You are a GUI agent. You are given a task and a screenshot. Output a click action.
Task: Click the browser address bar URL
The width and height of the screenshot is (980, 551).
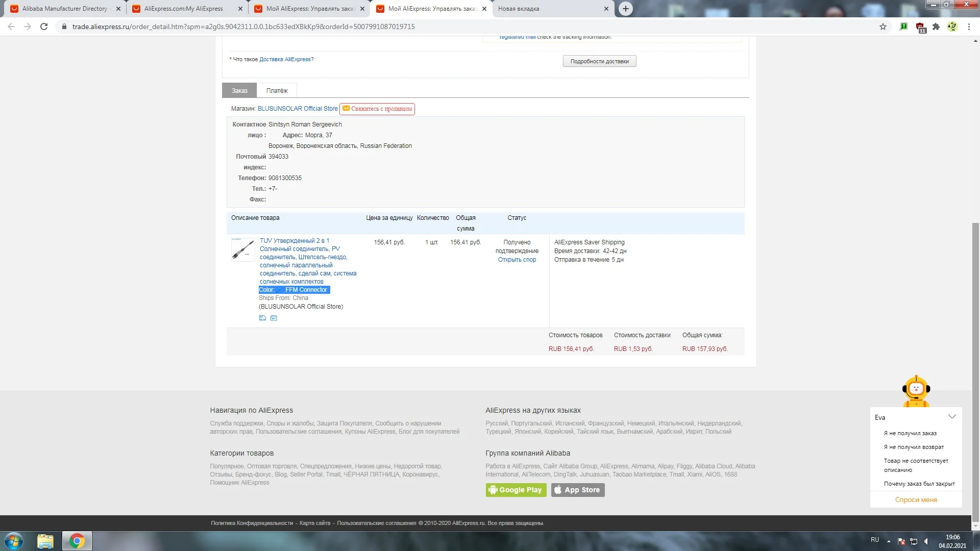243,27
